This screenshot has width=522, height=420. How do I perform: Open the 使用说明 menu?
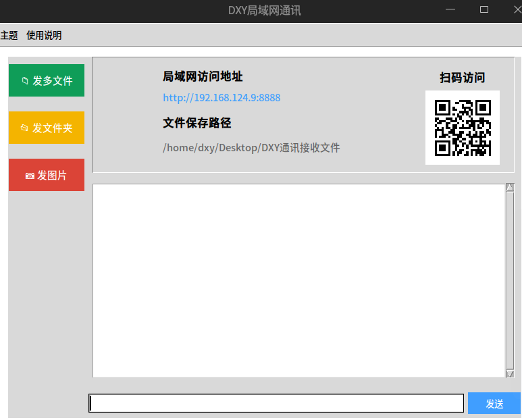(44, 35)
